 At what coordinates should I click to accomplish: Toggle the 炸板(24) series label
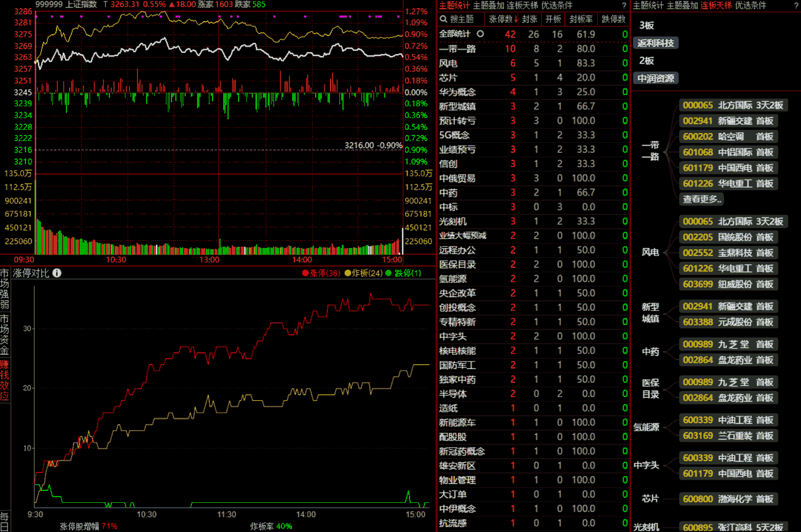(x=367, y=273)
